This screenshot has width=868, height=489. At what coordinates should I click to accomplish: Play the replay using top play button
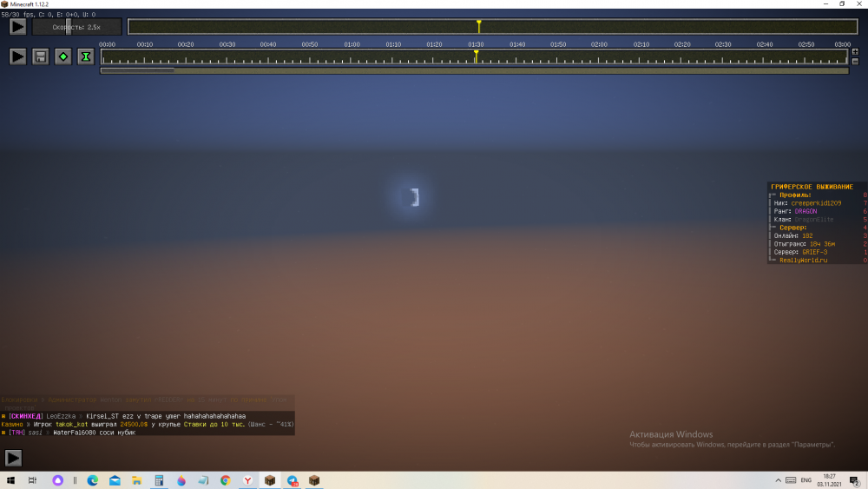coord(17,27)
